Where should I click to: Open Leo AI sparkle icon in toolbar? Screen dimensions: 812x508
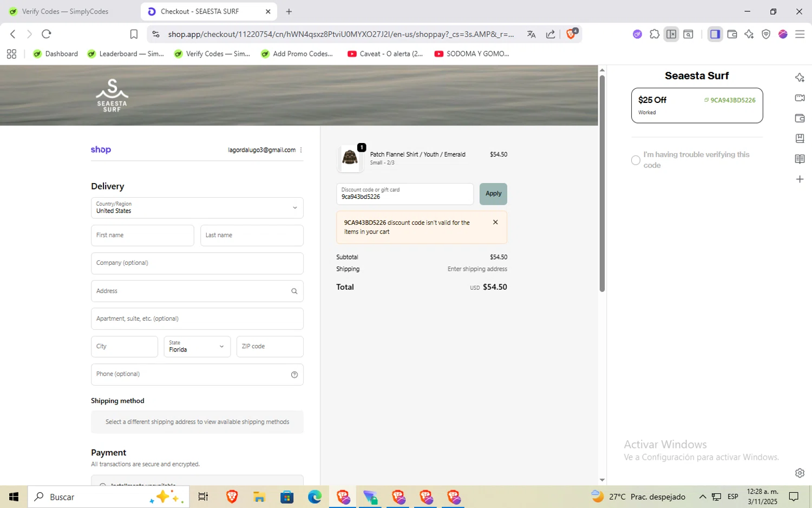749,34
